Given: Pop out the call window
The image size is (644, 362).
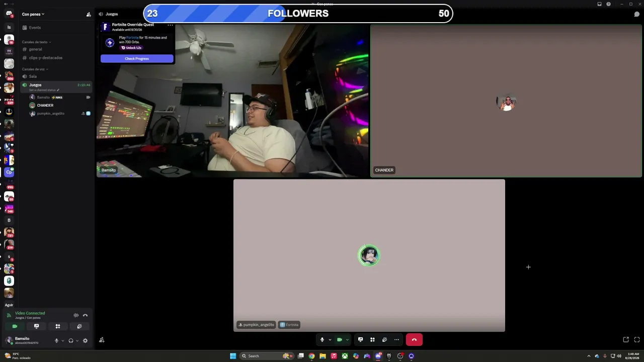Looking at the screenshot, I should point(626,340).
